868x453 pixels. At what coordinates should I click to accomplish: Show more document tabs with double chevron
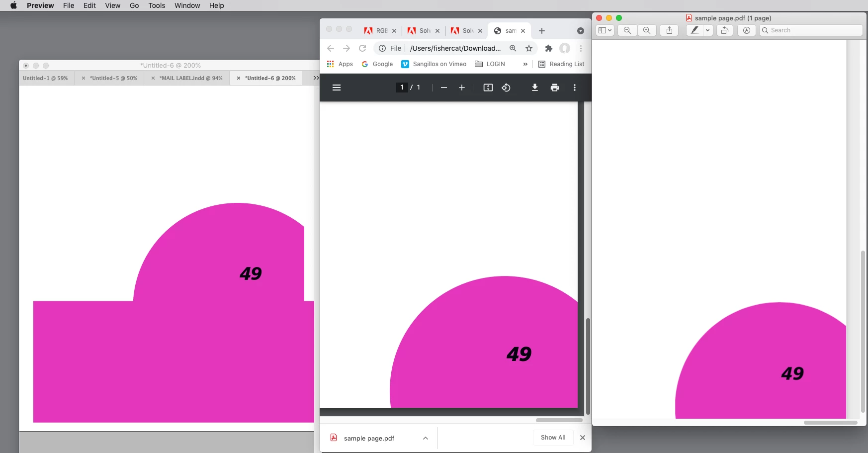tap(316, 78)
